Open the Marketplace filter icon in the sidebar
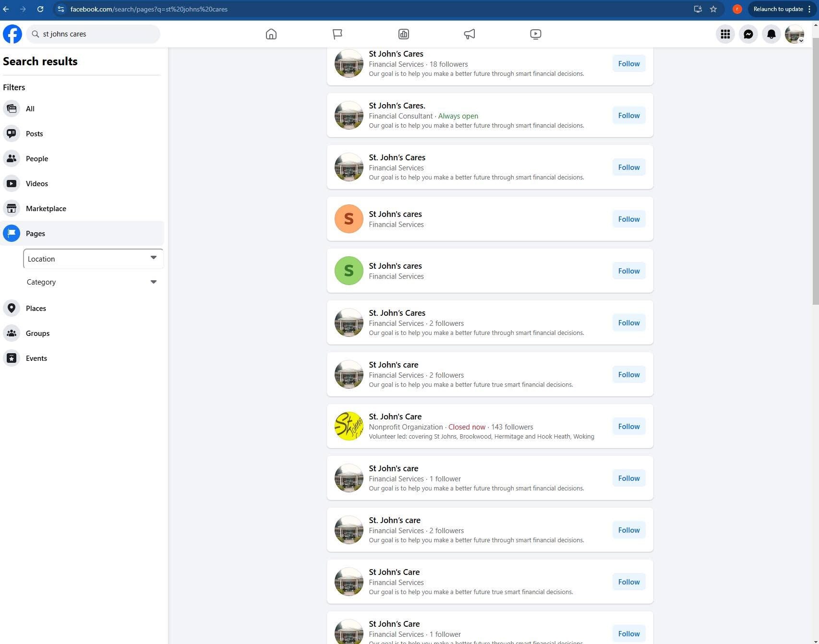Screen dimensions: 819x644 (12, 208)
